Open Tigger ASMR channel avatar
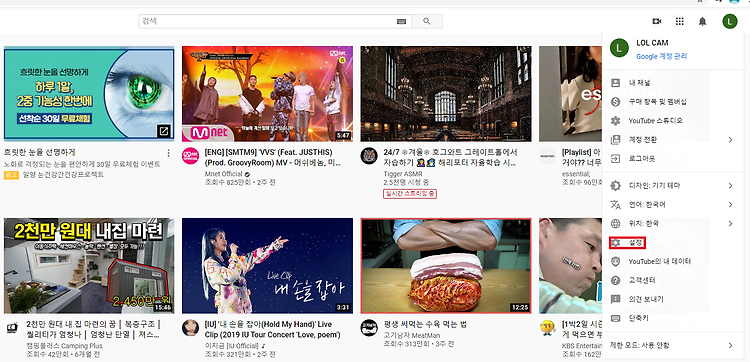 pos(369,156)
